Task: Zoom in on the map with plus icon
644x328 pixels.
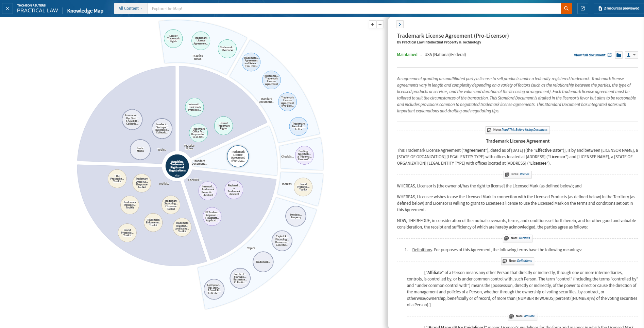Action: [372, 24]
